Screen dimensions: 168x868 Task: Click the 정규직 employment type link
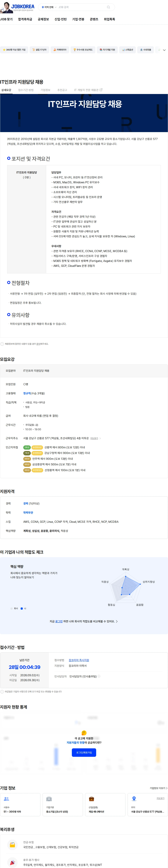pos(27,393)
